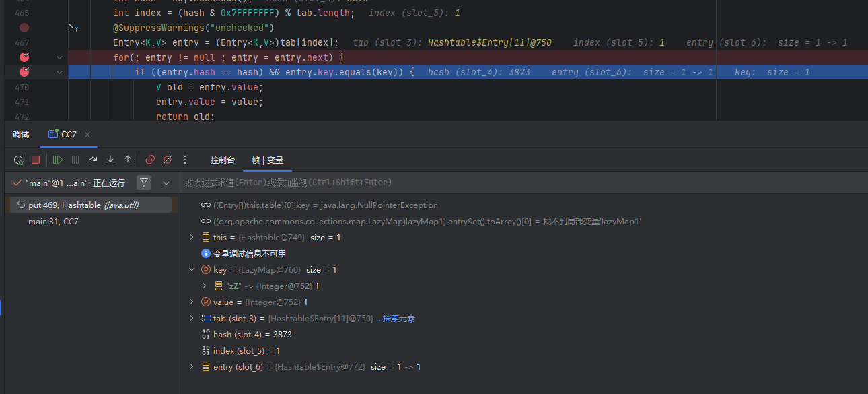Resume program execution
The height and width of the screenshot is (394, 868).
[58, 160]
